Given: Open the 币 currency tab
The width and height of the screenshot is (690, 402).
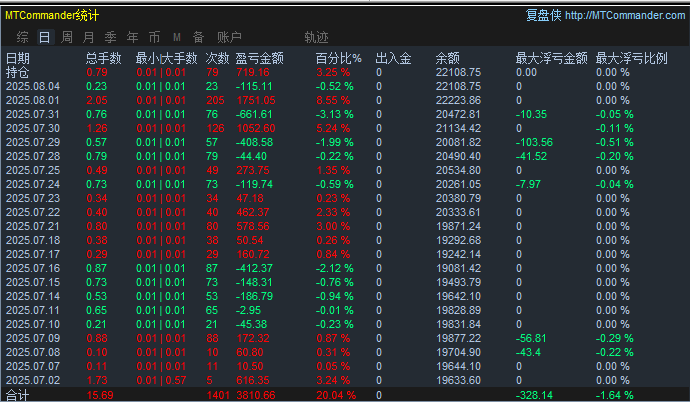Looking at the screenshot, I should coord(154,37).
